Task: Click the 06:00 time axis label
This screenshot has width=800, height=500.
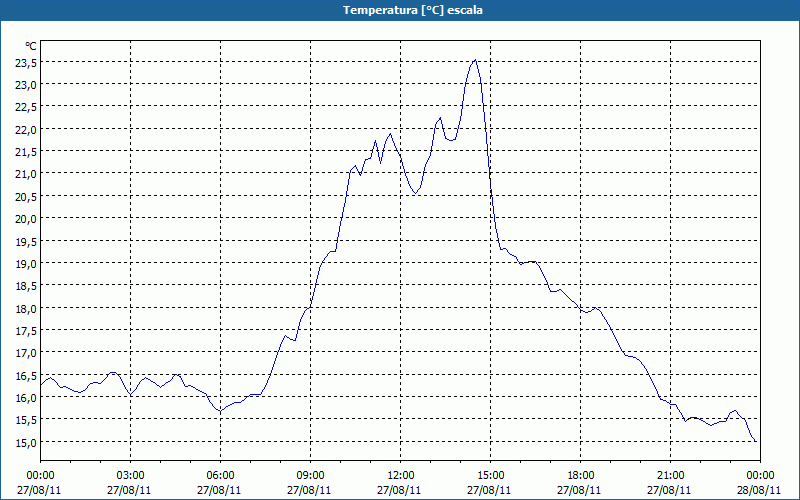Action: [220, 476]
